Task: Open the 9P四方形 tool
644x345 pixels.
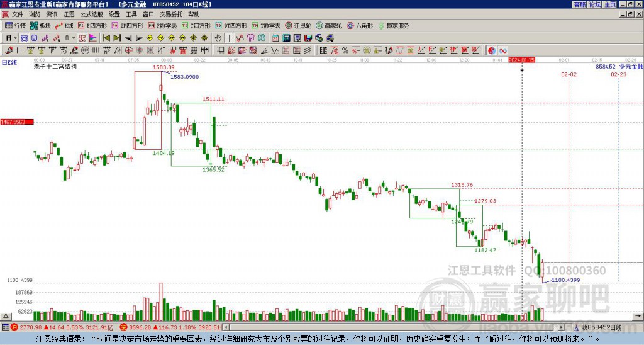Action: pos(128,25)
